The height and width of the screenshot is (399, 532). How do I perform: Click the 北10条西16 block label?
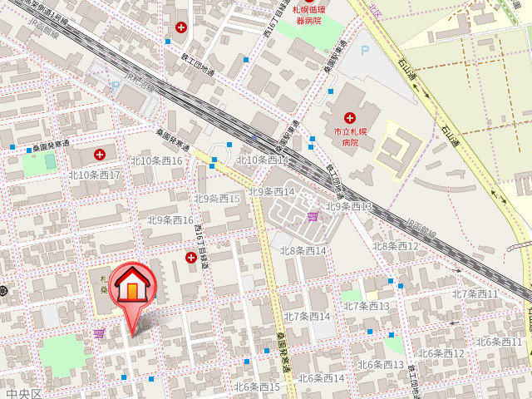click(x=156, y=160)
